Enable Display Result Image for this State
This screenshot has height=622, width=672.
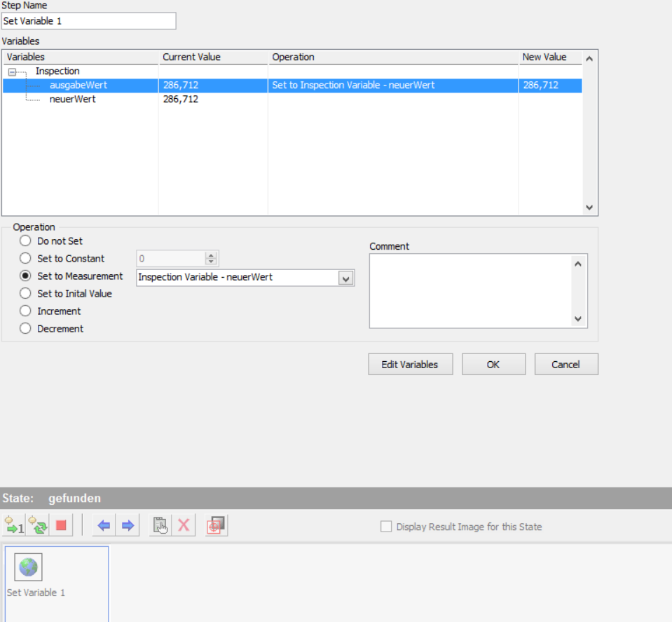coord(386,527)
